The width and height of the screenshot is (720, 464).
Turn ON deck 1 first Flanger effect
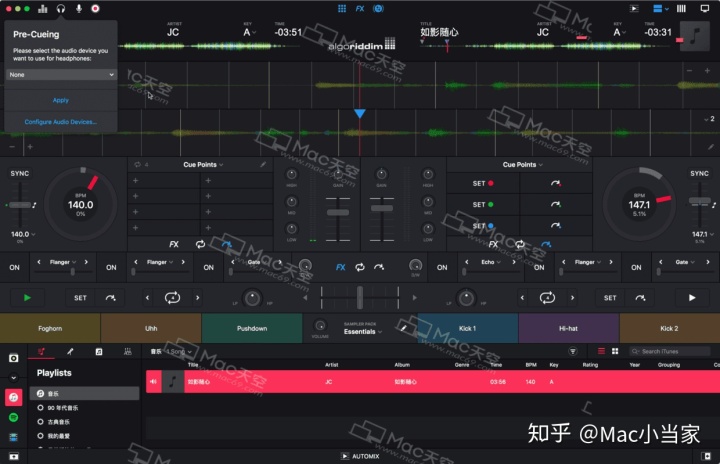coord(14,267)
